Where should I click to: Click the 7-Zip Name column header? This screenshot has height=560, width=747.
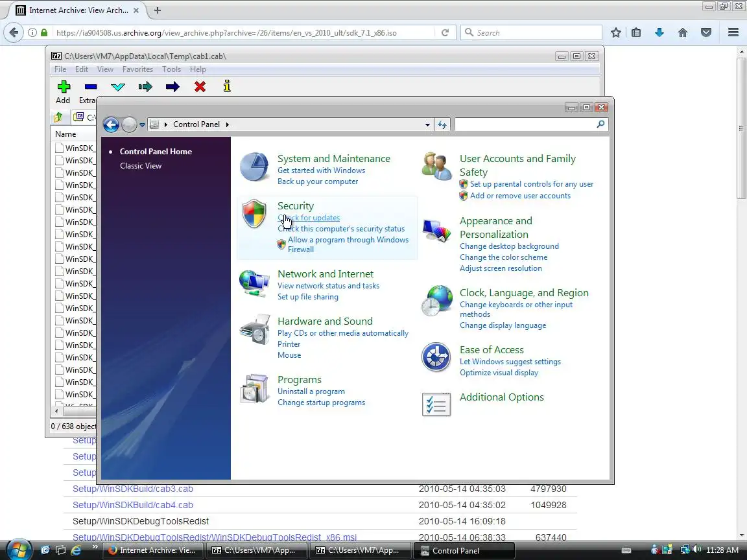coord(65,134)
